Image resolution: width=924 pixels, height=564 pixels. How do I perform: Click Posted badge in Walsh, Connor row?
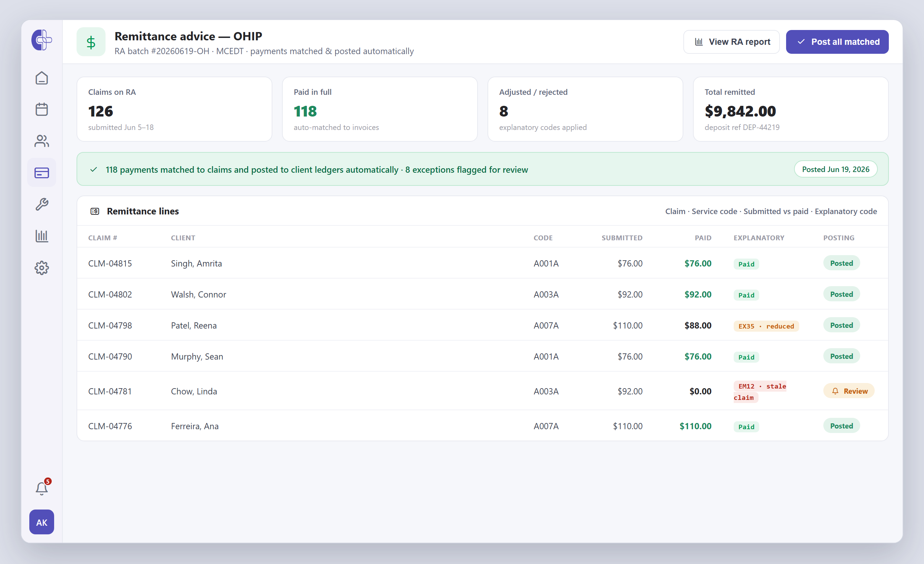[x=842, y=294]
